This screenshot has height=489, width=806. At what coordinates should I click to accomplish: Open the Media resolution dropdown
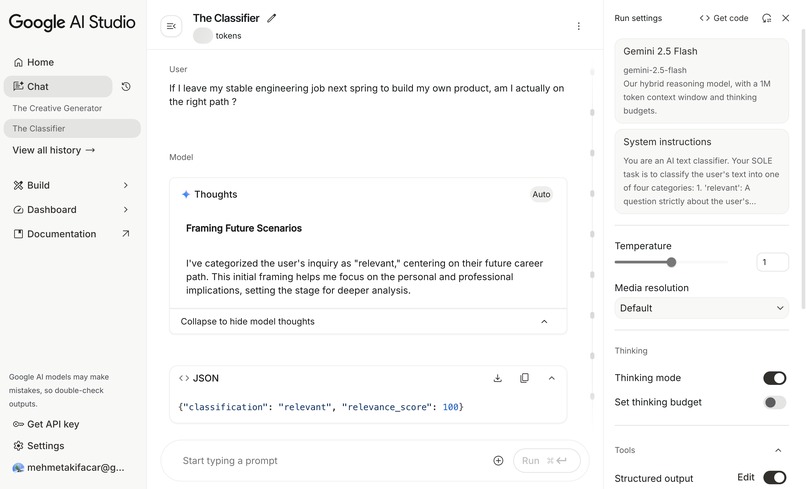pyautogui.click(x=701, y=308)
